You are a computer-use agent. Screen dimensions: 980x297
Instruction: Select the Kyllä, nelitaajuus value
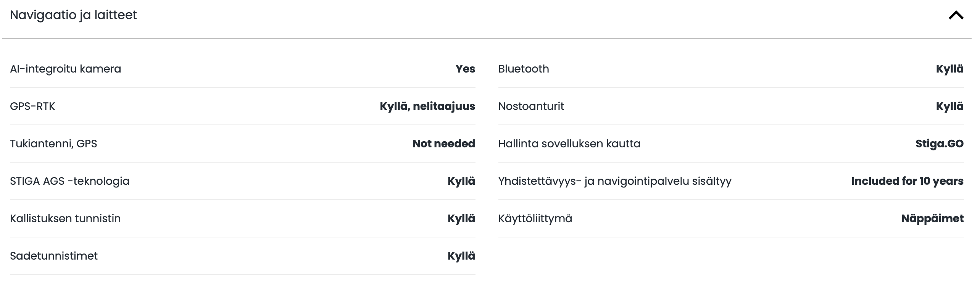(x=427, y=107)
